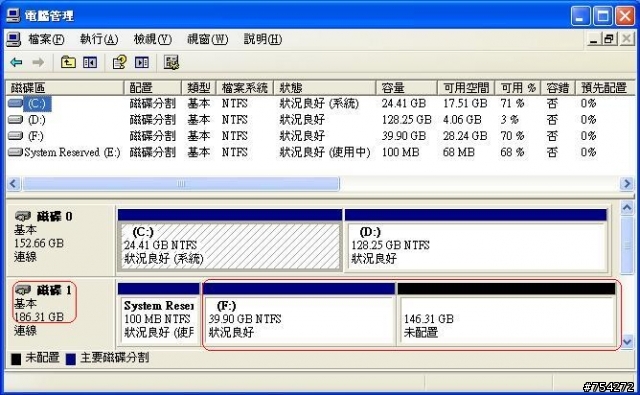Open the 檢視(V) menu

(153, 39)
